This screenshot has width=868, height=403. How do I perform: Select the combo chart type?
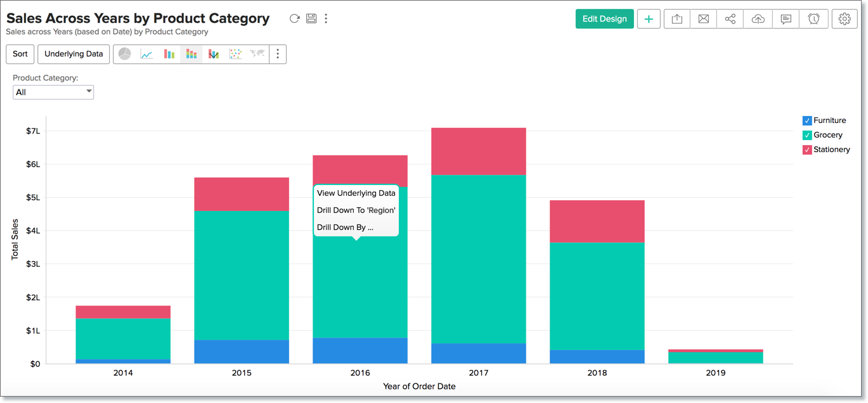point(214,54)
